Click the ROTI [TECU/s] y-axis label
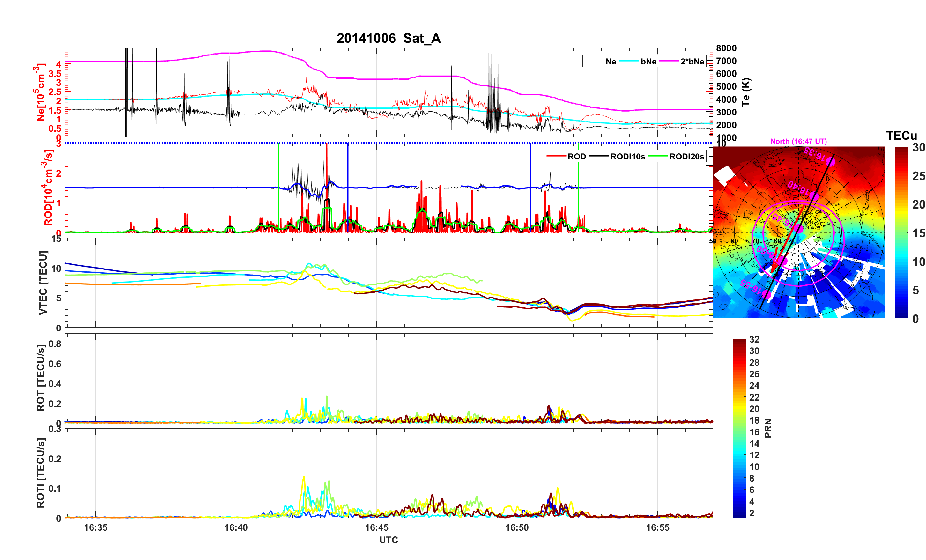 [x=41, y=473]
